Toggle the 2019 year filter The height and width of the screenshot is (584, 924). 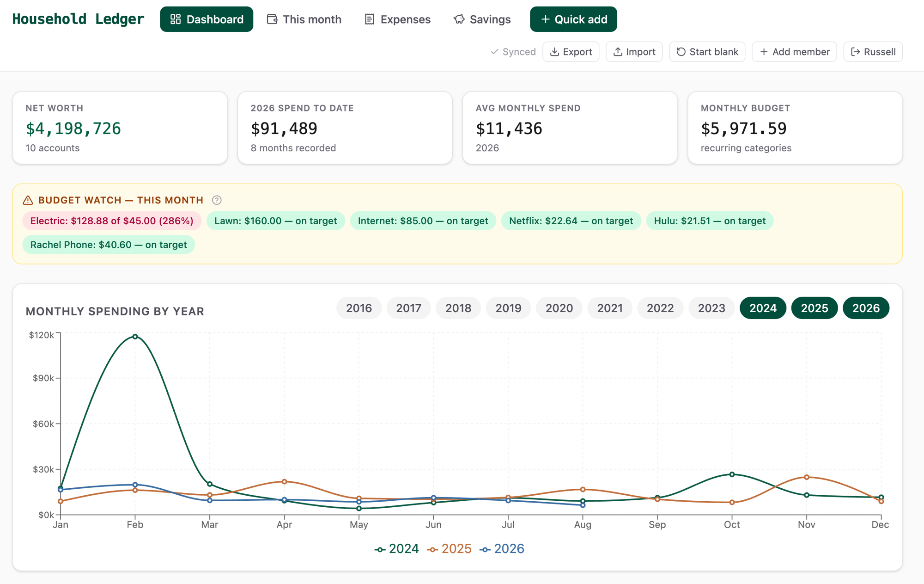509,308
